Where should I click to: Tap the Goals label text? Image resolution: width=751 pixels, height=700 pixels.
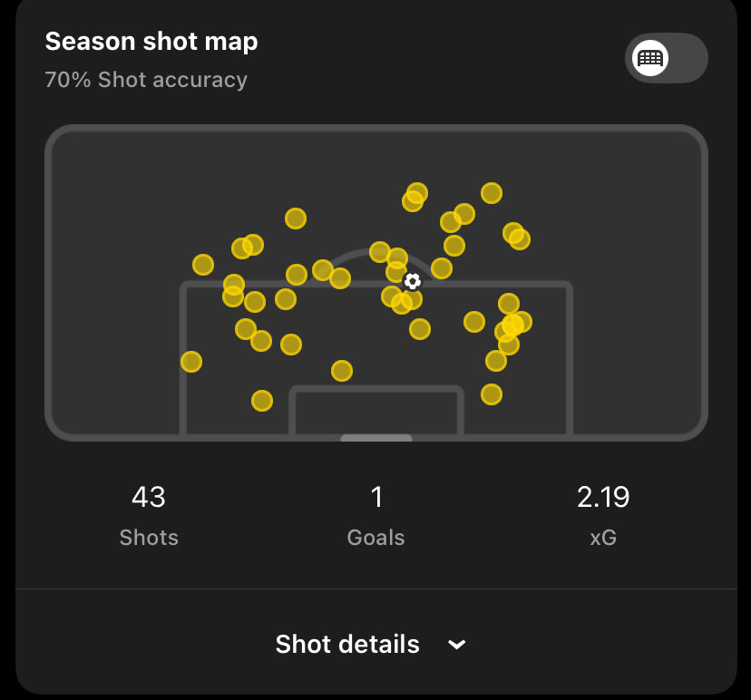point(376,538)
